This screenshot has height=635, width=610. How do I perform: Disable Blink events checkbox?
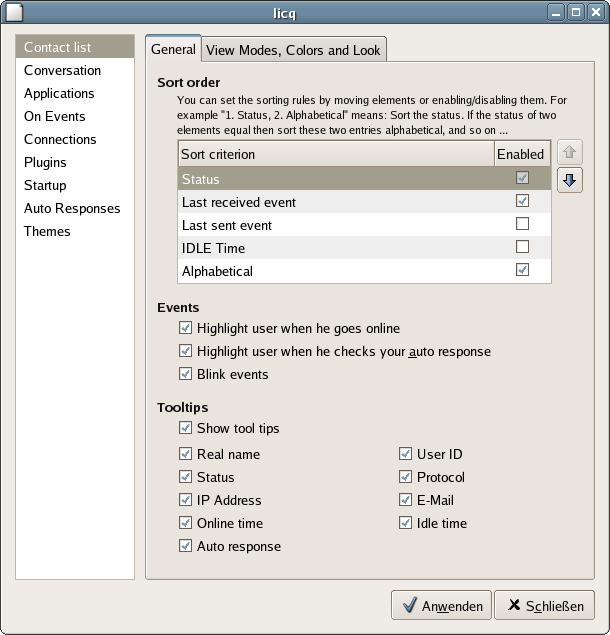[x=185, y=374]
